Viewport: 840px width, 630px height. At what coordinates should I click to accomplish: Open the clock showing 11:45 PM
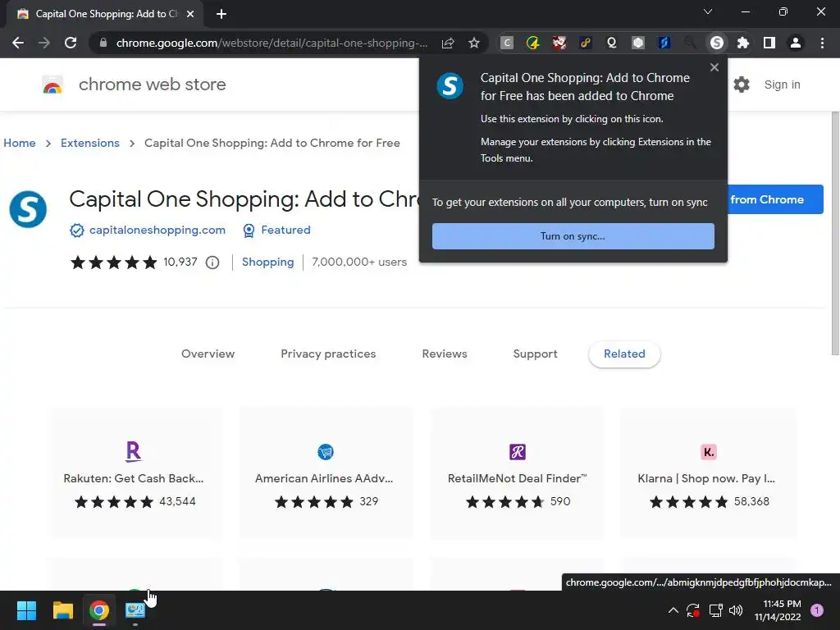(778, 610)
